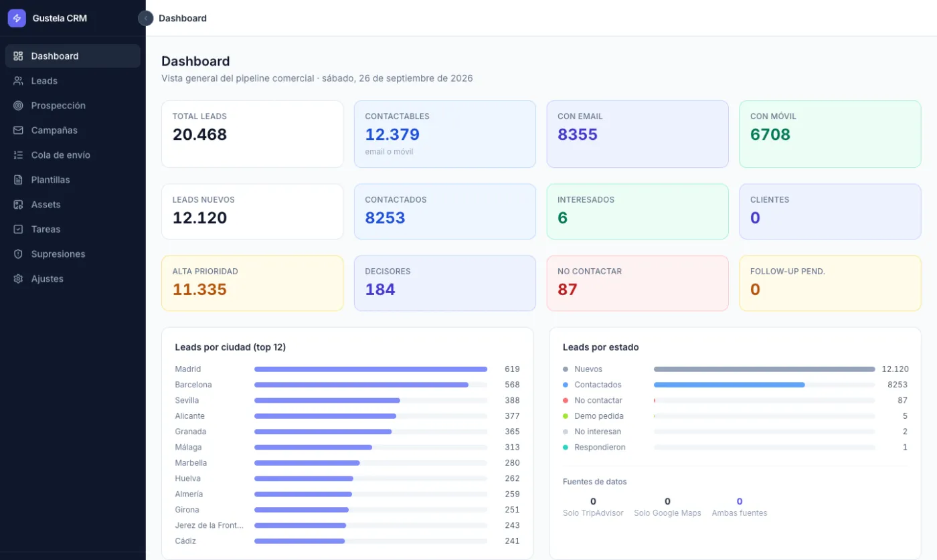Open the Leads section

pos(73,81)
